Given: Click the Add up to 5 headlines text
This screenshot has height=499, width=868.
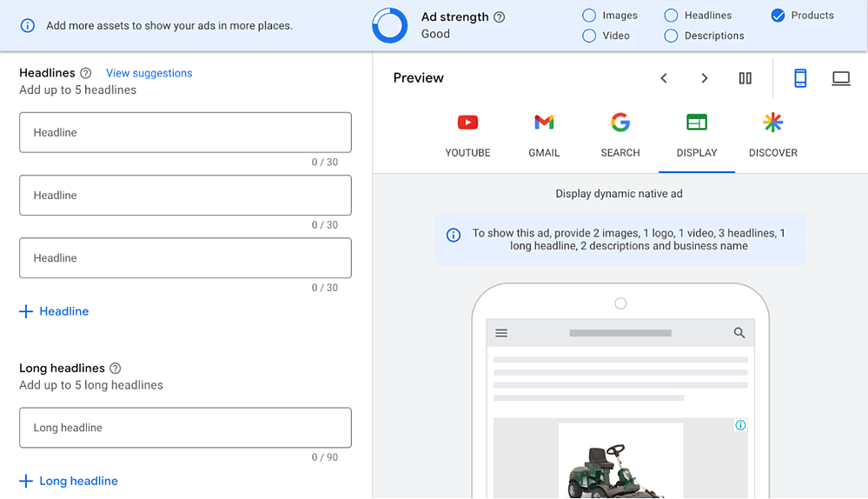Looking at the screenshot, I should [77, 90].
